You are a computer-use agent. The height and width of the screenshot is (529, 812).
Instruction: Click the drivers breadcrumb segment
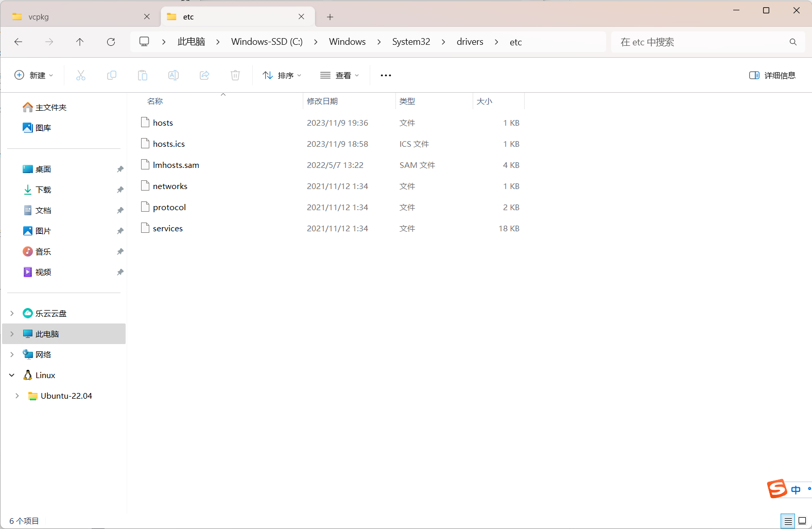470,42
